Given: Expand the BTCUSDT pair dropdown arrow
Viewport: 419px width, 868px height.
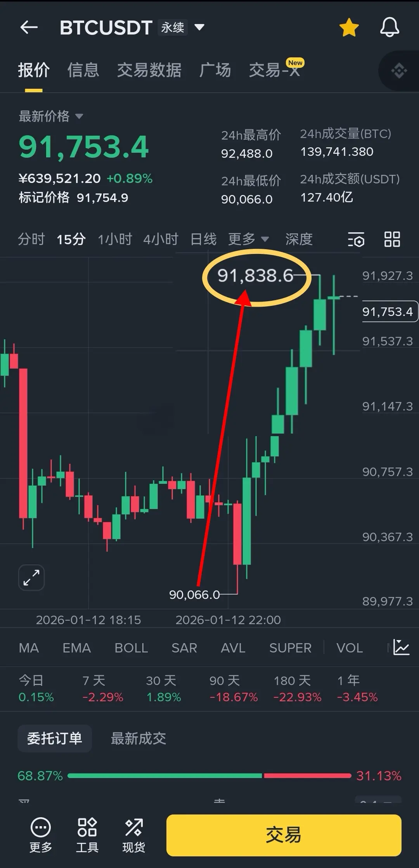Looking at the screenshot, I should (x=199, y=27).
